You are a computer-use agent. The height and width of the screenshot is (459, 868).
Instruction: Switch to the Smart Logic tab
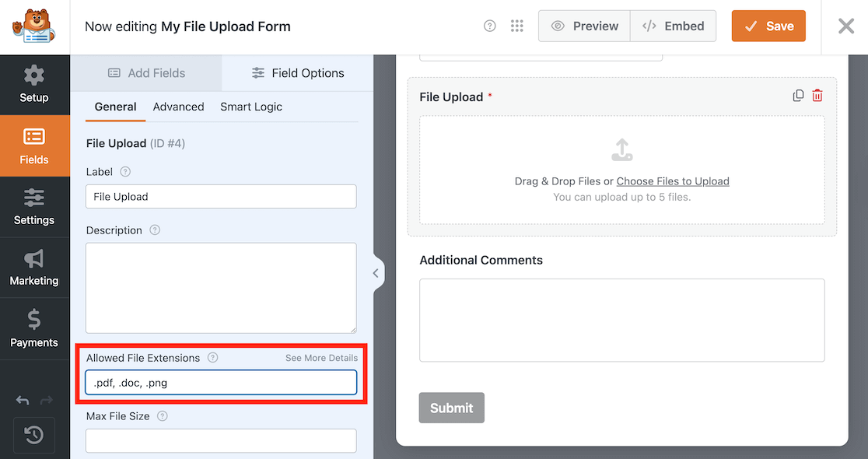[x=251, y=107]
